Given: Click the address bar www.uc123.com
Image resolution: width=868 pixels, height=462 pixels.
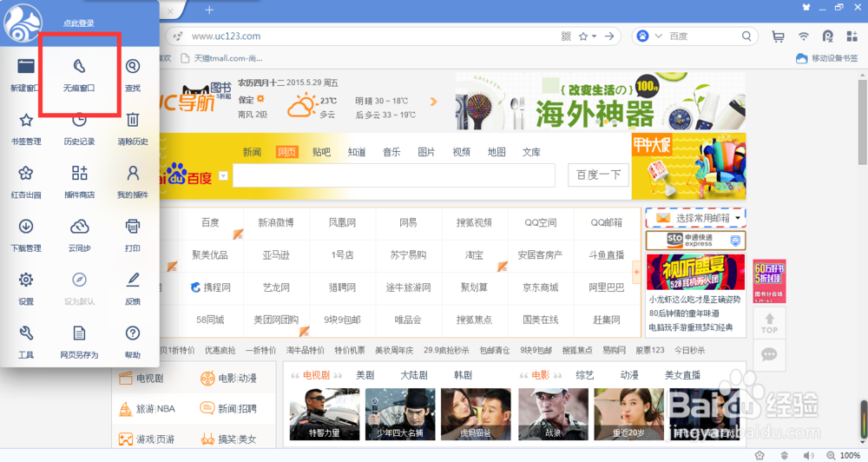Looking at the screenshot, I should [x=226, y=36].
